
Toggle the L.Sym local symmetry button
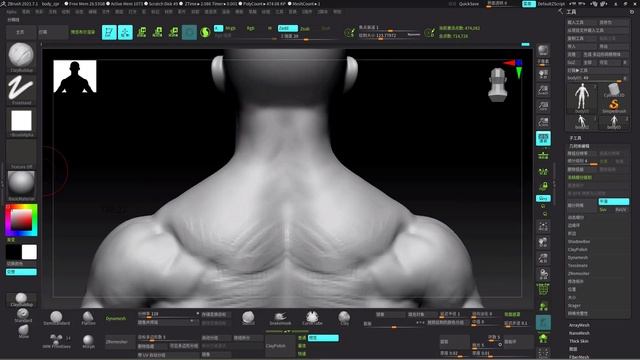pos(543,171)
